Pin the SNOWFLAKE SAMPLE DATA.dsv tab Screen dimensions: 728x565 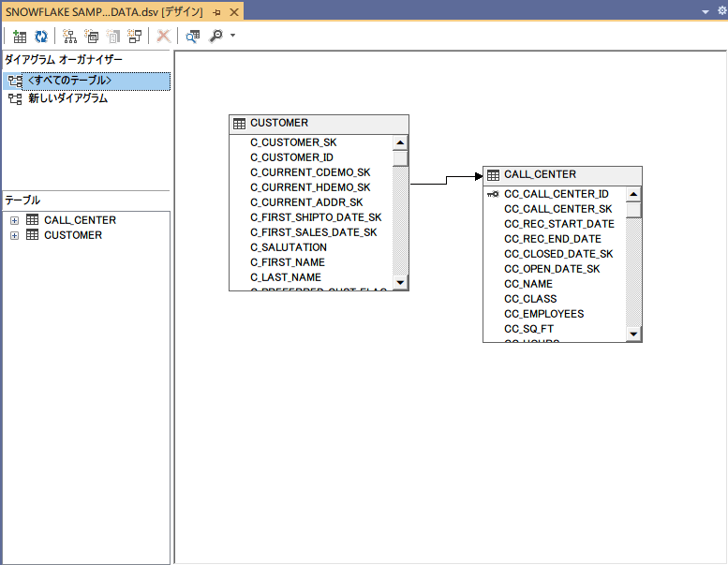(216, 11)
